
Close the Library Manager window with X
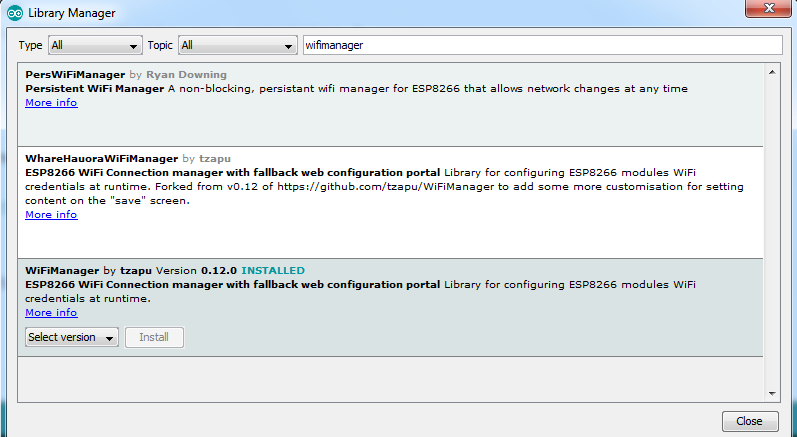tap(769, 8)
